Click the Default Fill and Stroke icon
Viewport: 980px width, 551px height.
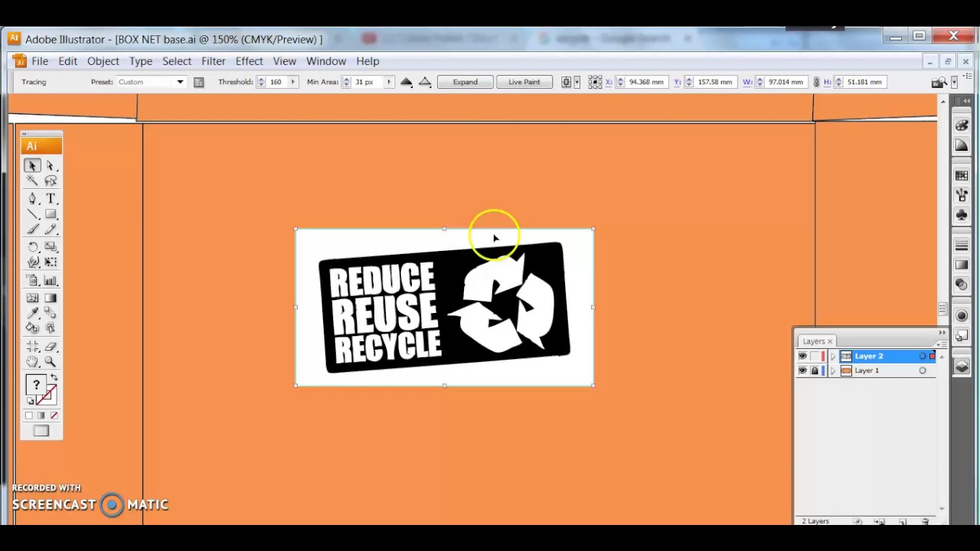[31, 401]
